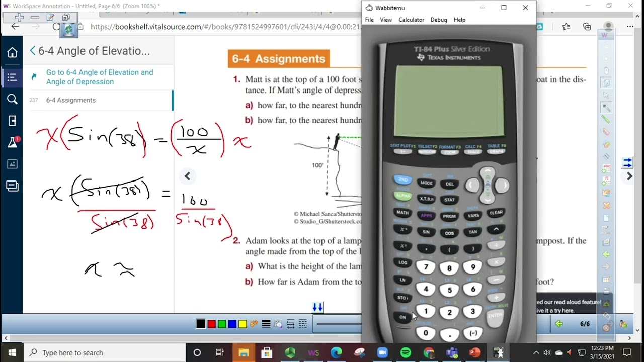Open the custom color palette icon
Viewport: 644px width, 362px height.
pos(254,324)
